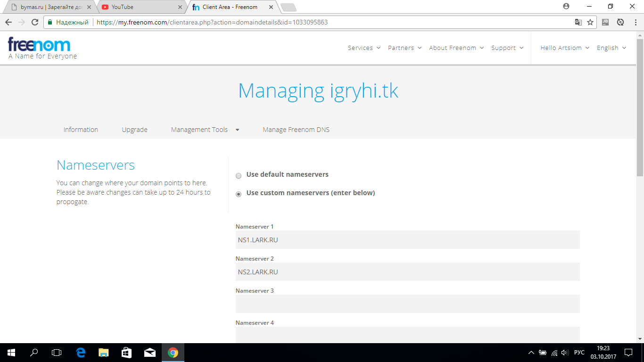
Task: Open the Chrome user profile icon
Action: coord(566,7)
